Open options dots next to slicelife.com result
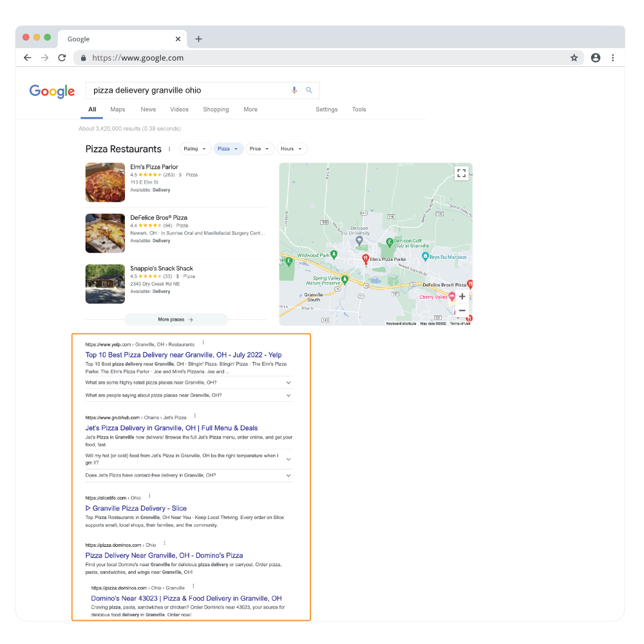The width and height of the screenshot is (644, 644). click(149, 496)
